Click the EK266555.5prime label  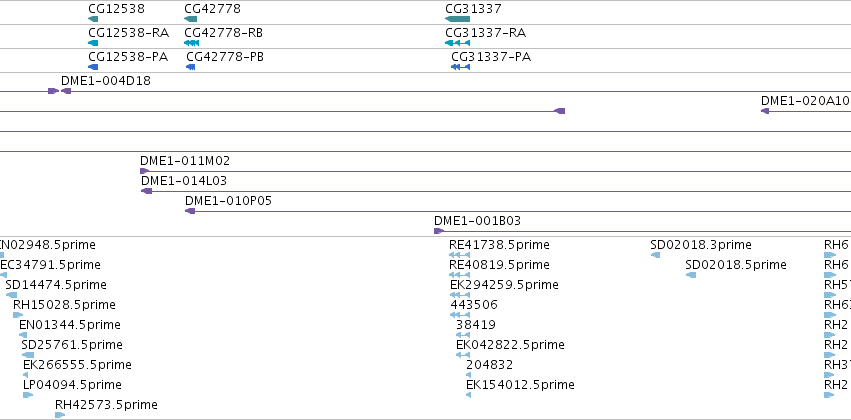pyautogui.click(x=77, y=365)
